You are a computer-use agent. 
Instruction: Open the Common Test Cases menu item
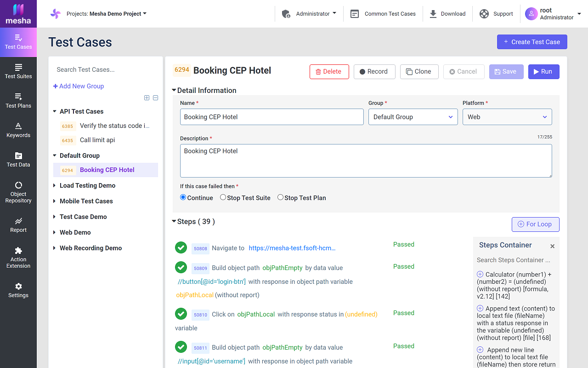click(x=383, y=14)
